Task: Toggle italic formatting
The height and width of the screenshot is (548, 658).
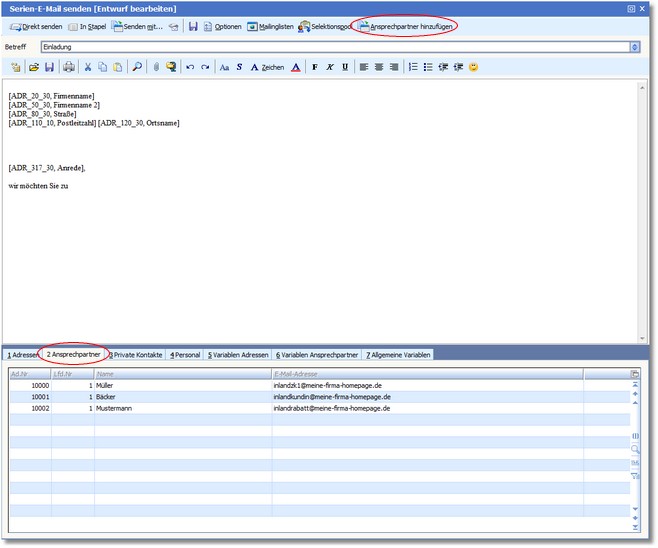Action: pos(330,67)
